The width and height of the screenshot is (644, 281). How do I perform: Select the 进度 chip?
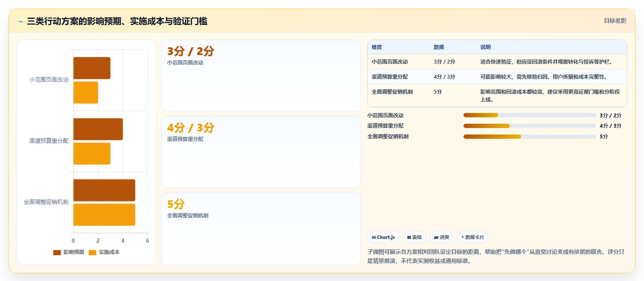(x=442, y=237)
